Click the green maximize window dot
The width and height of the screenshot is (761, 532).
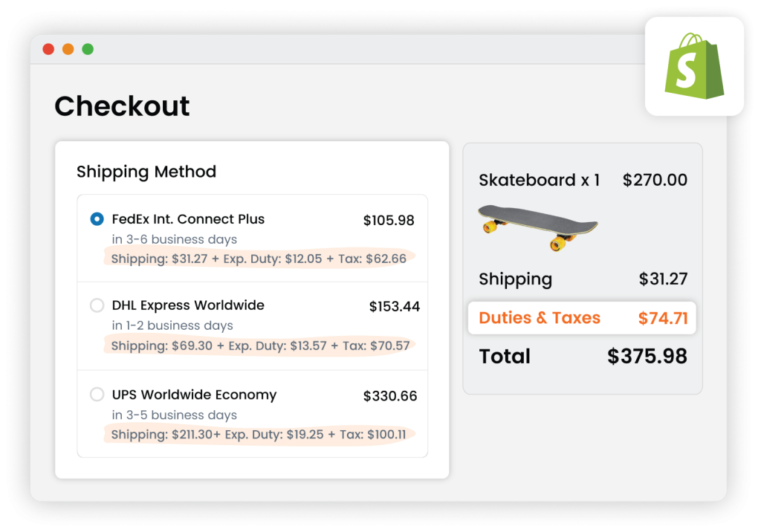pos(88,49)
